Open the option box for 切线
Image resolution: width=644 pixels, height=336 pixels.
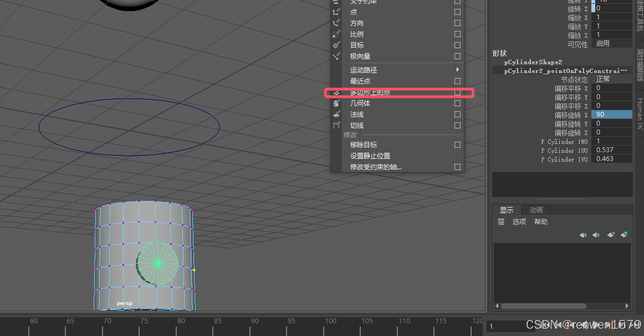coord(457,126)
